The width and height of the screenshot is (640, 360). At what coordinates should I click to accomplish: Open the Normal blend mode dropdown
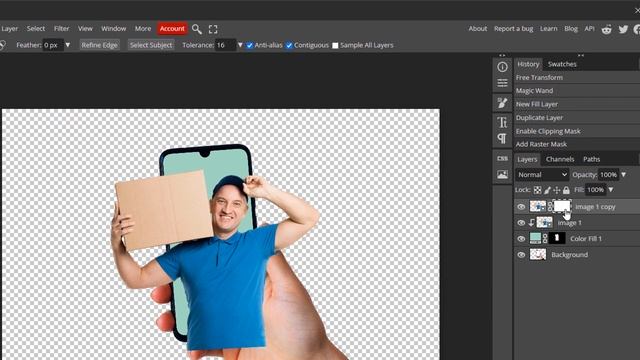point(542,175)
